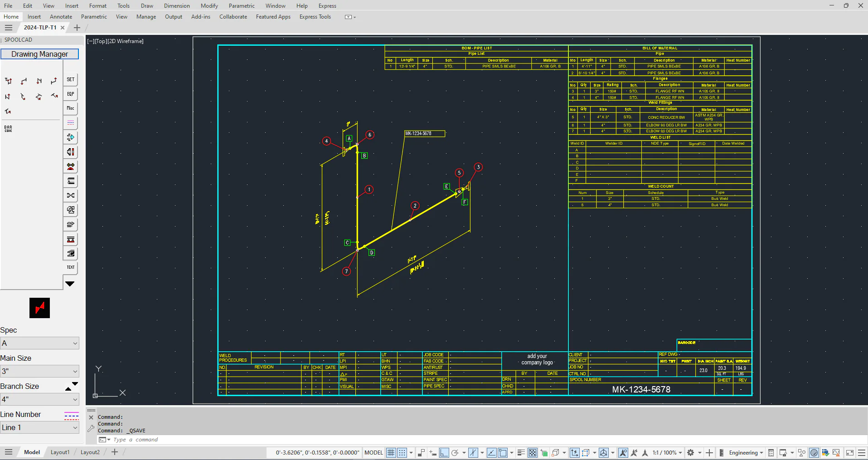Open the workspace switching gear icon
868x460 pixels.
[x=690, y=452]
